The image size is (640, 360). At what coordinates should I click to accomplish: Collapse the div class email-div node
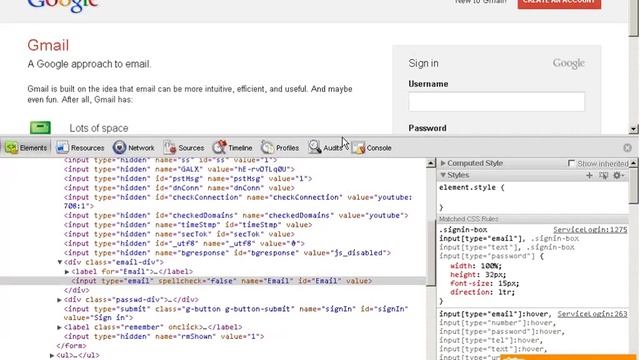[60, 262]
